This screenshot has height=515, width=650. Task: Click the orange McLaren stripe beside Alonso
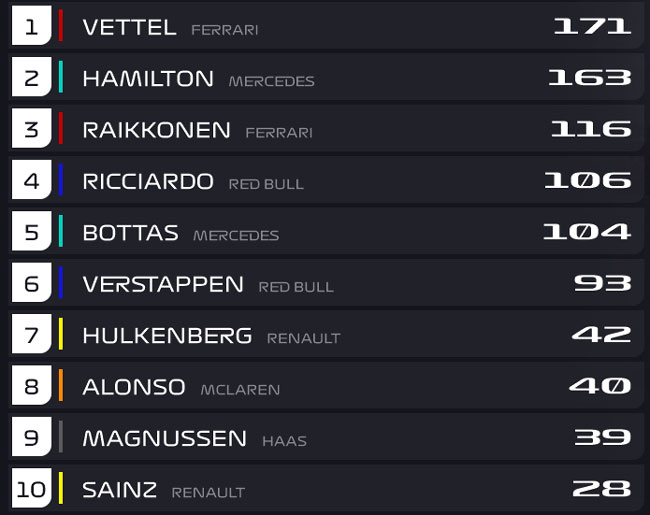click(x=61, y=385)
